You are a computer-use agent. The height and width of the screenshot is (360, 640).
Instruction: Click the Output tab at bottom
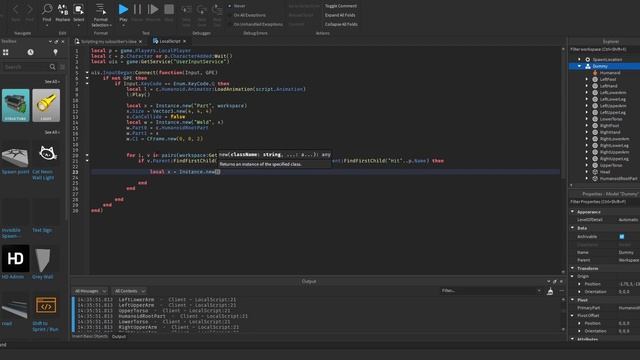[119, 337]
